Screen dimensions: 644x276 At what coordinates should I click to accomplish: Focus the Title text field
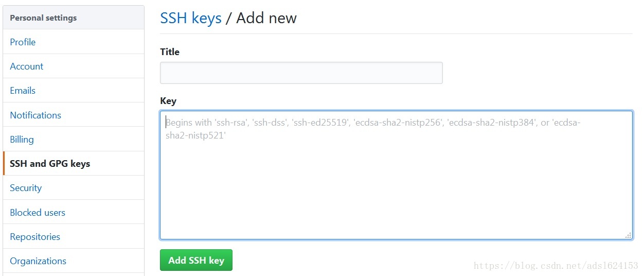(301, 73)
